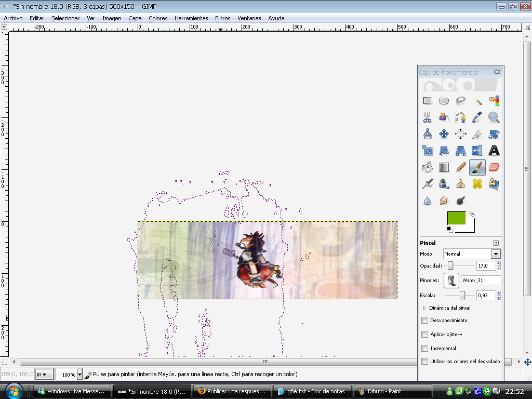This screenshot has height=399, width=532.
Task: Select the Dodge/Burn tool
Action: (x=460, y=201)
